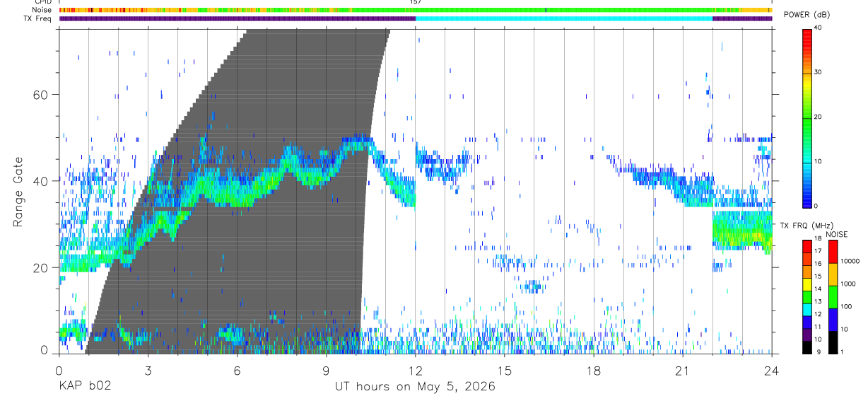Click the 1 label on NOISE scale

[x=841, y=351]
